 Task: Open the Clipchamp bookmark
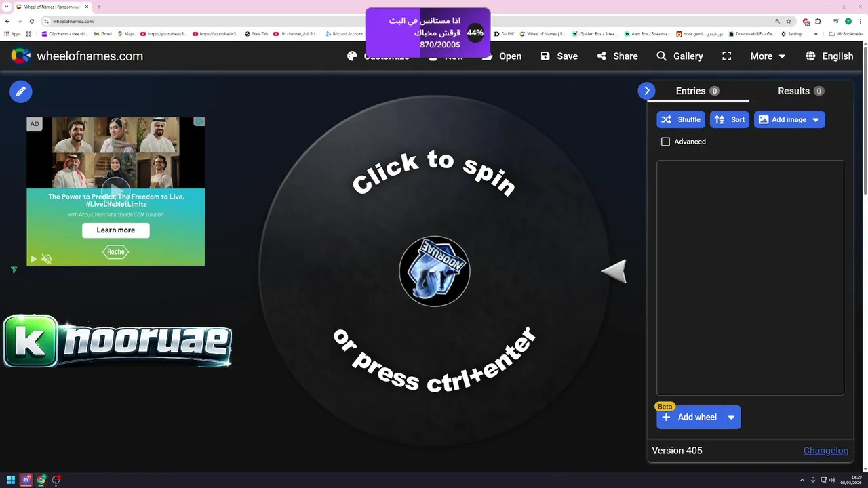click(x=65, y=34)
